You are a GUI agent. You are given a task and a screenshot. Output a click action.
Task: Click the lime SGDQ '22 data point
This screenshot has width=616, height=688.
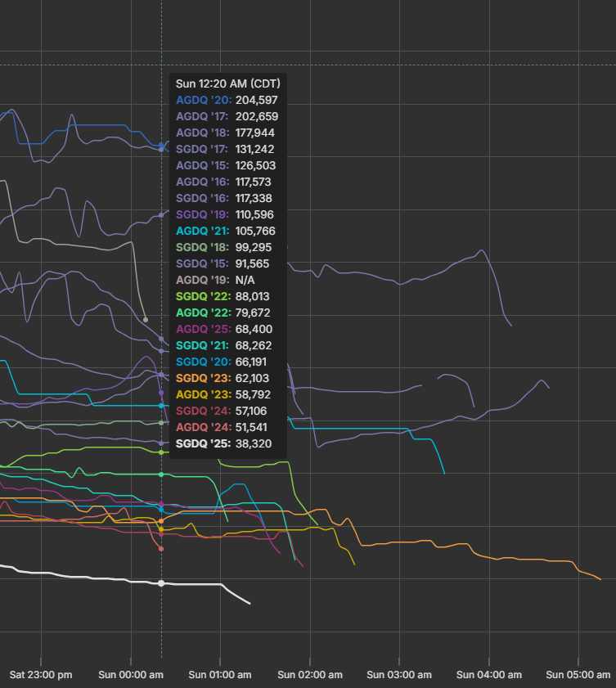161,452
